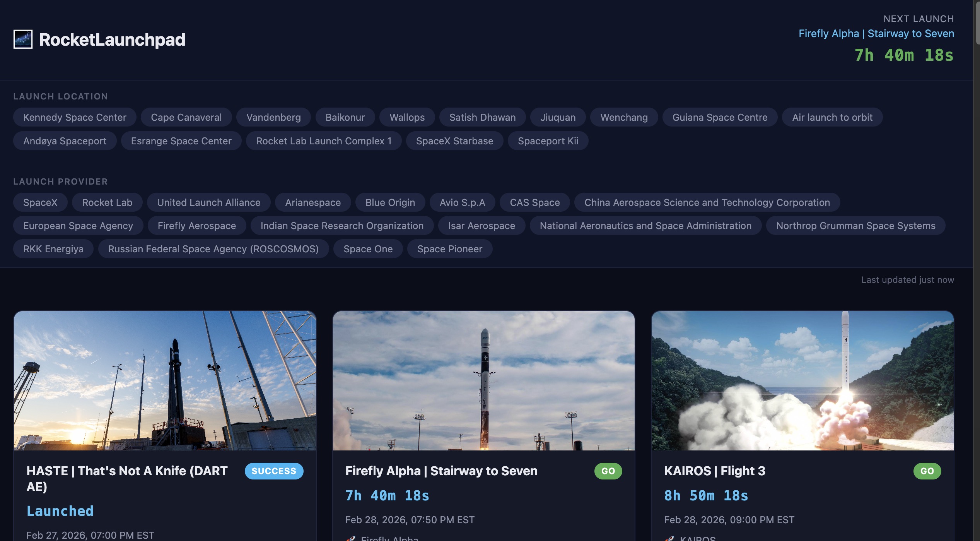
Task: Click the GO badge on Firefly Alpha card
Action: coord(608,471)
